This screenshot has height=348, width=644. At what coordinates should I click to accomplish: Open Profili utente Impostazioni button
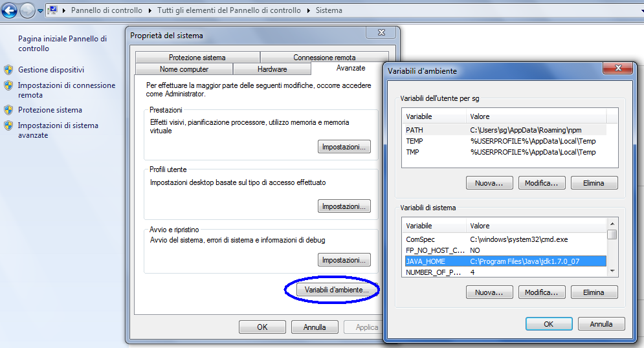coord(344,206)
